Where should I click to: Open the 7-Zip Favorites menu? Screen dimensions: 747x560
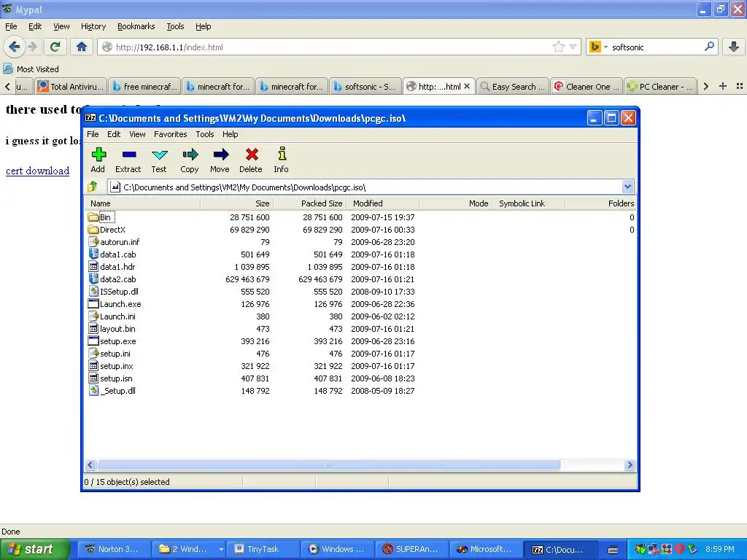click(x=170, y=134)
